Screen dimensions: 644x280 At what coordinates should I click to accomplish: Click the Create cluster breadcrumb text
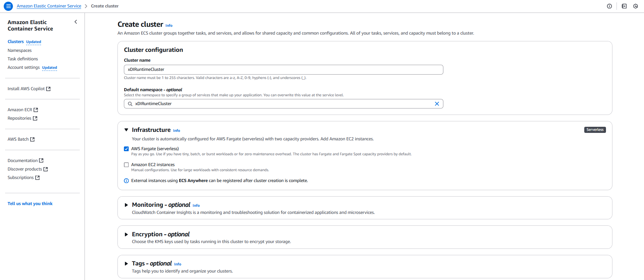click(105, 6)
